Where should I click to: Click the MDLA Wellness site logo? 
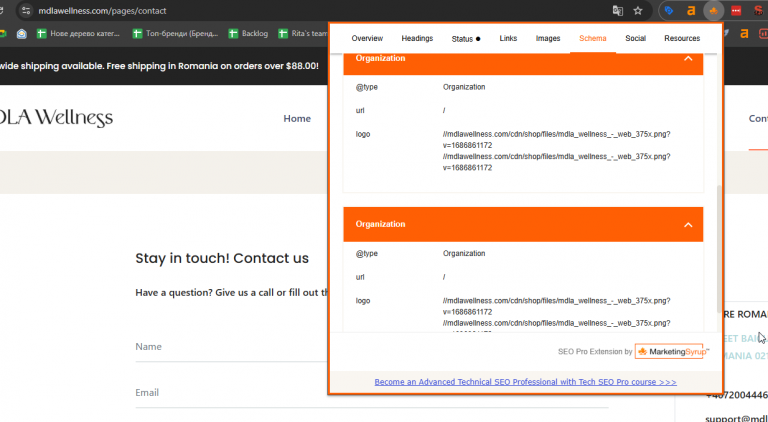[x=56, y=118]
